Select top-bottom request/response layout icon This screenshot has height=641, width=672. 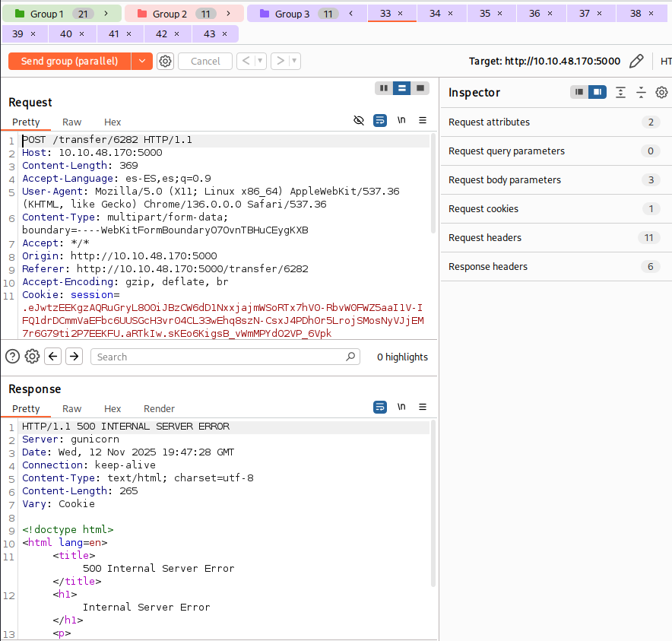402,88
